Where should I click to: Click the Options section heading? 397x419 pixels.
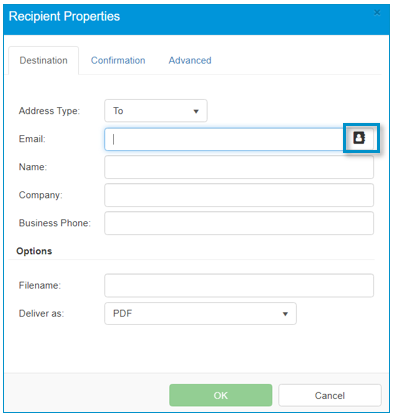tap(34, 251)
